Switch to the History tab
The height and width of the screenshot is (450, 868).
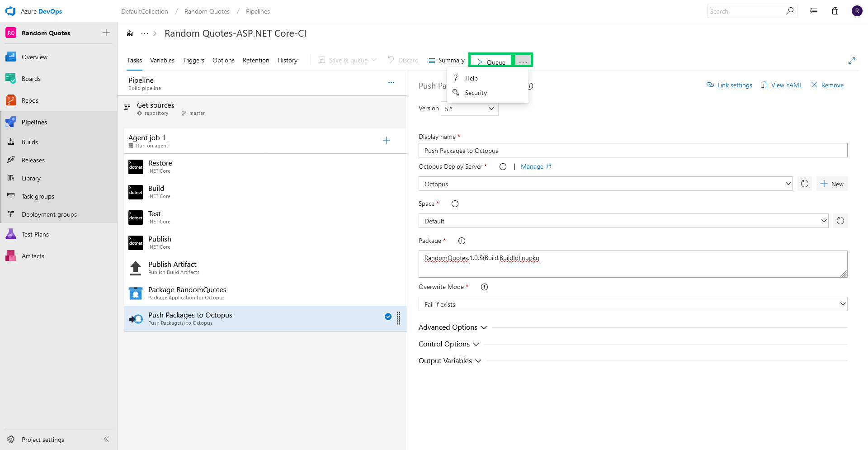pyautogui.click(x=288, y=60)
